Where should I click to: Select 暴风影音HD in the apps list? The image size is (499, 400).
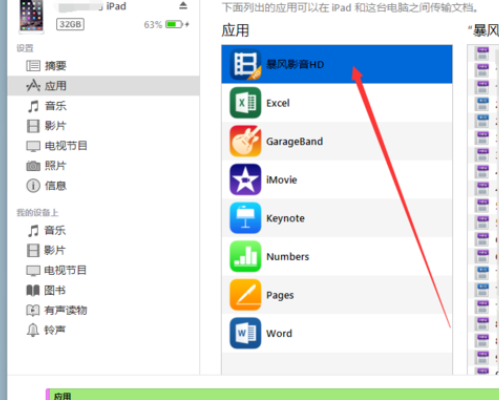pos(337,64)
